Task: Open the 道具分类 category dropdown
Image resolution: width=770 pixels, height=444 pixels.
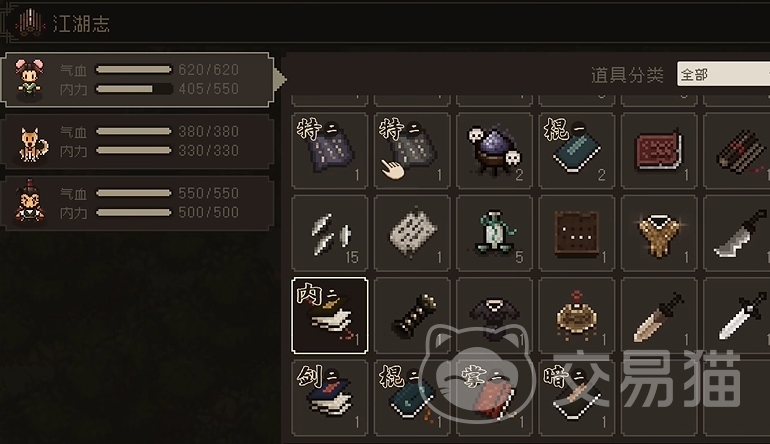Action: click(x=723, y=74)
